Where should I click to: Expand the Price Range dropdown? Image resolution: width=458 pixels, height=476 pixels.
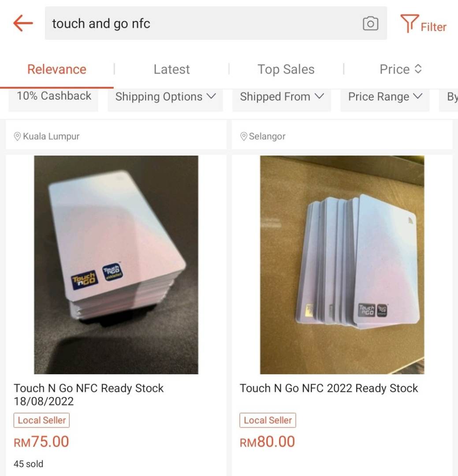pyautogui.click(x=385, y=97)
